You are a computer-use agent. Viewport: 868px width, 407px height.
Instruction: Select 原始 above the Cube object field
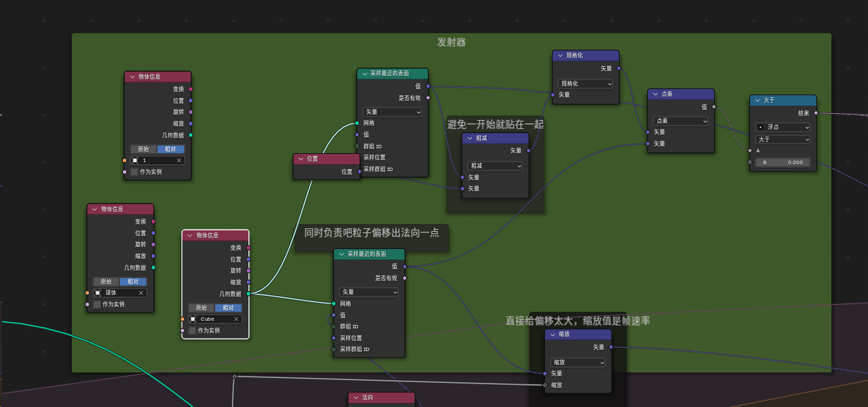coord(201,308)
